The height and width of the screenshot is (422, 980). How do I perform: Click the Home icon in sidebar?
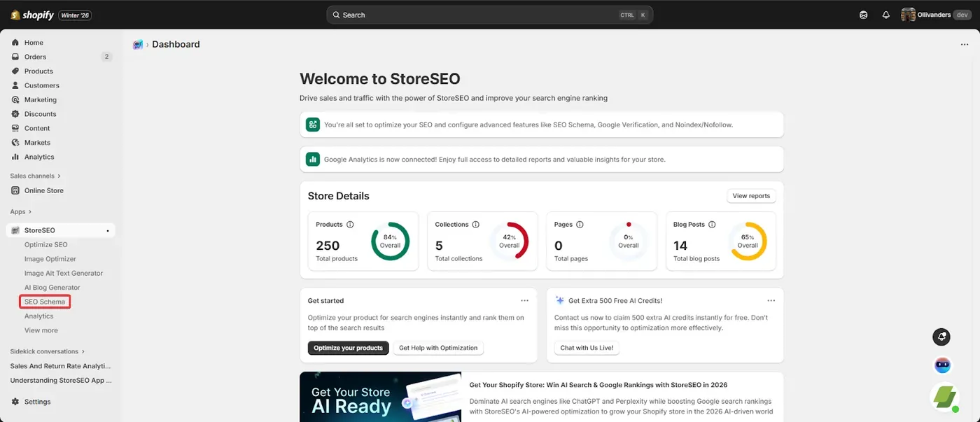(x=15, y=43)
